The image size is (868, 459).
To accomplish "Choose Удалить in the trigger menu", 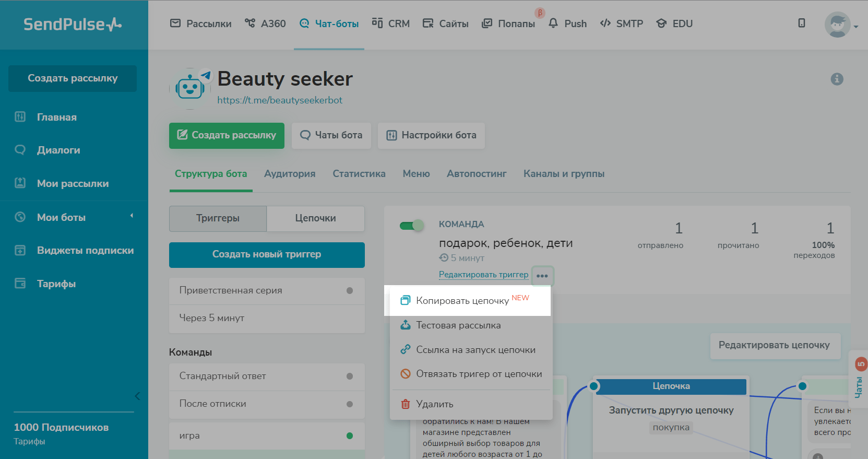I will [x=434, y=404].
